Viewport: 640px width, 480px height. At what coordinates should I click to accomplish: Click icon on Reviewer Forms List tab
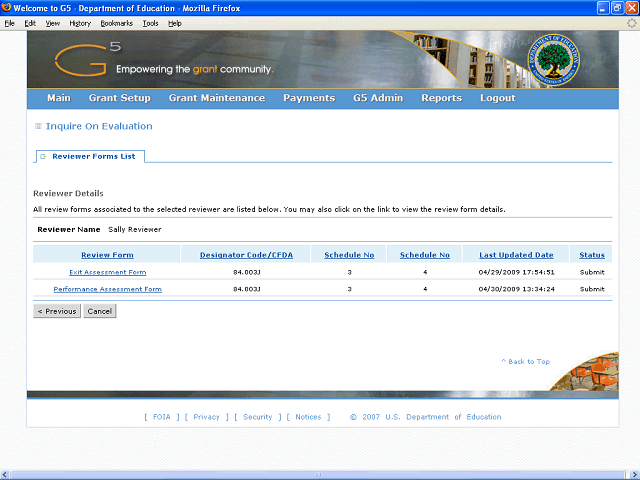click(43, 156)
